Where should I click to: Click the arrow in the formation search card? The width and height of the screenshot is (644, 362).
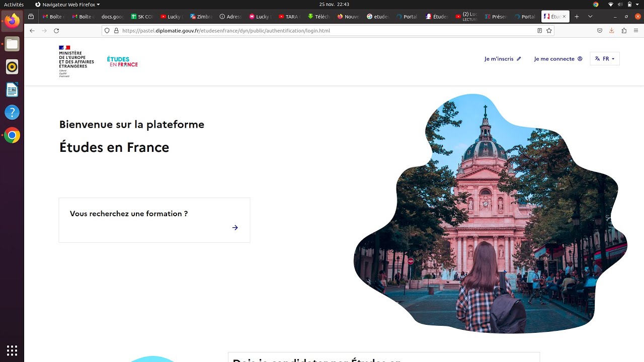tap(235, 228)
